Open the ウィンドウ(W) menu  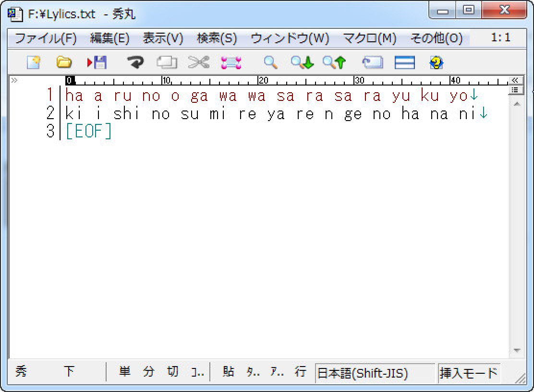coord(290,38)
